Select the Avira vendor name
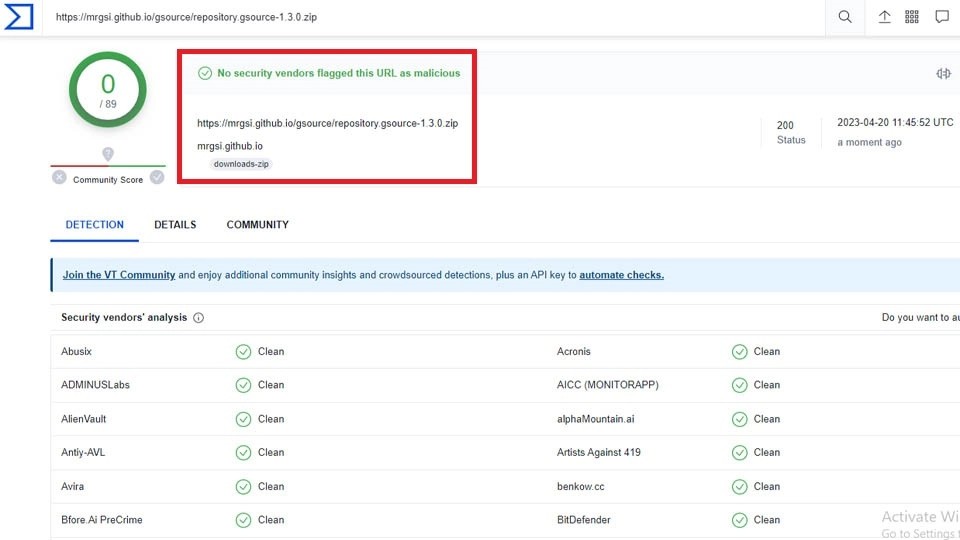The height and width of the screenshot is (540, 960). 72,486
